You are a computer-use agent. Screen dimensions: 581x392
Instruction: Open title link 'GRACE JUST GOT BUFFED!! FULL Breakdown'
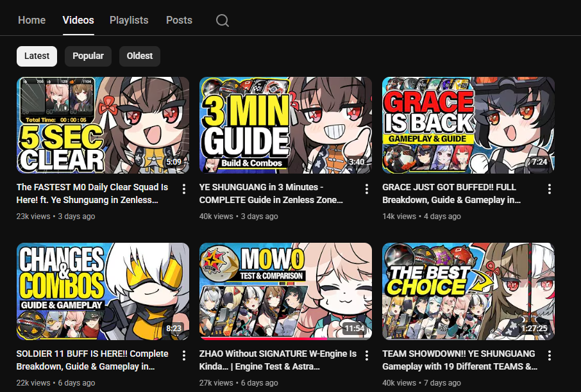451,193
